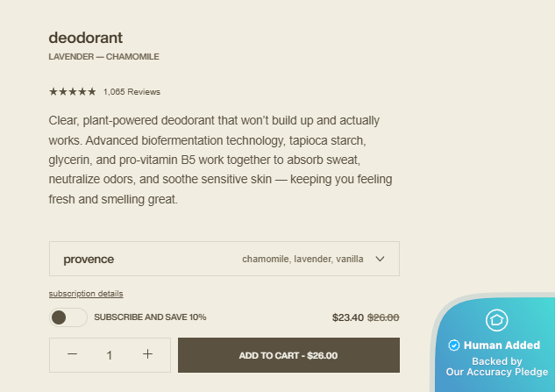Decrease quantity with the minus icon

click(73, 354)
